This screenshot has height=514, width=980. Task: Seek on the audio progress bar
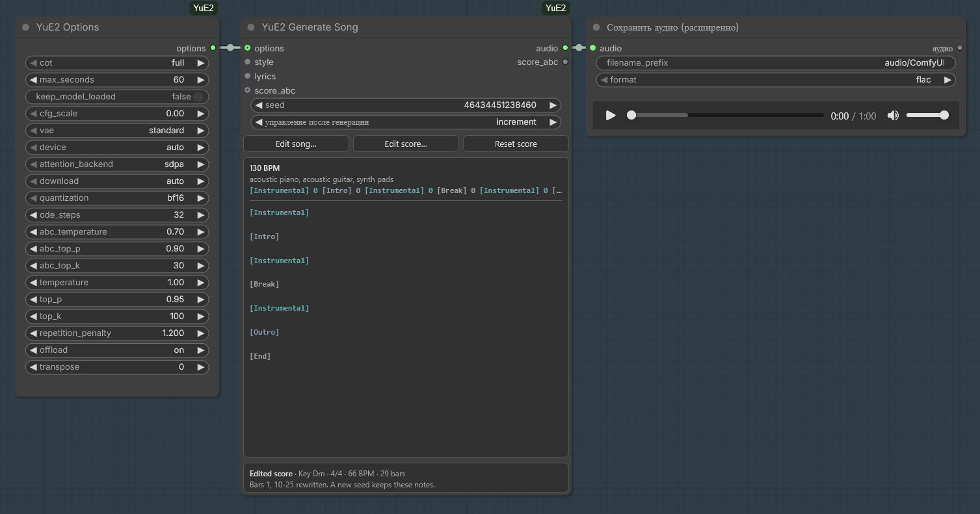click(726, 116)
